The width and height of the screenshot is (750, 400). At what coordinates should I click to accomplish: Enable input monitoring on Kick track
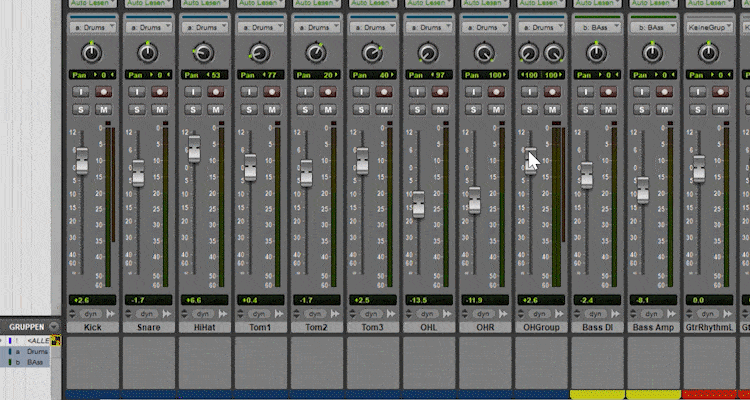(80, 92)
